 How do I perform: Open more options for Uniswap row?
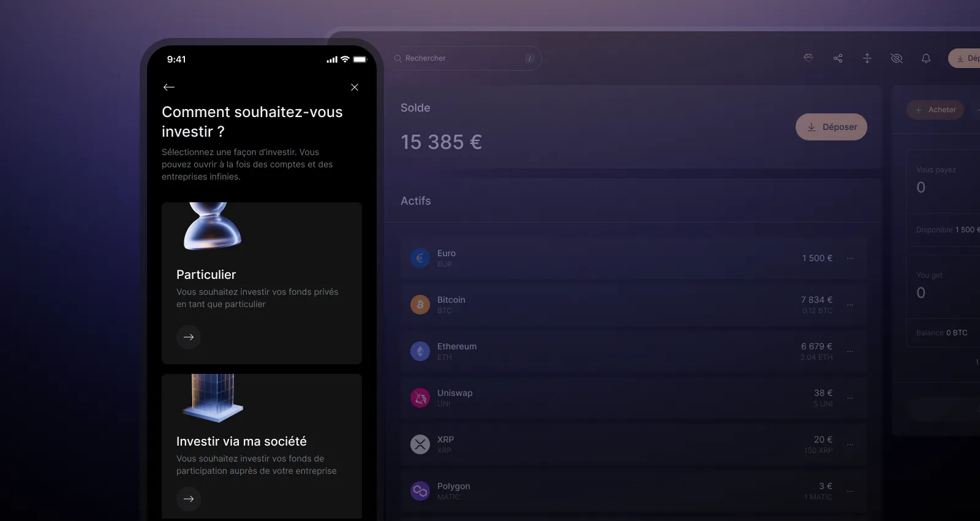(x=850, y=398)
